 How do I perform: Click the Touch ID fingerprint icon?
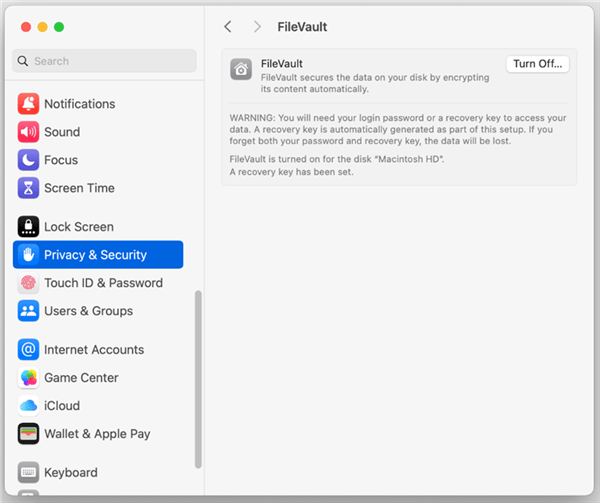(28, 283)
